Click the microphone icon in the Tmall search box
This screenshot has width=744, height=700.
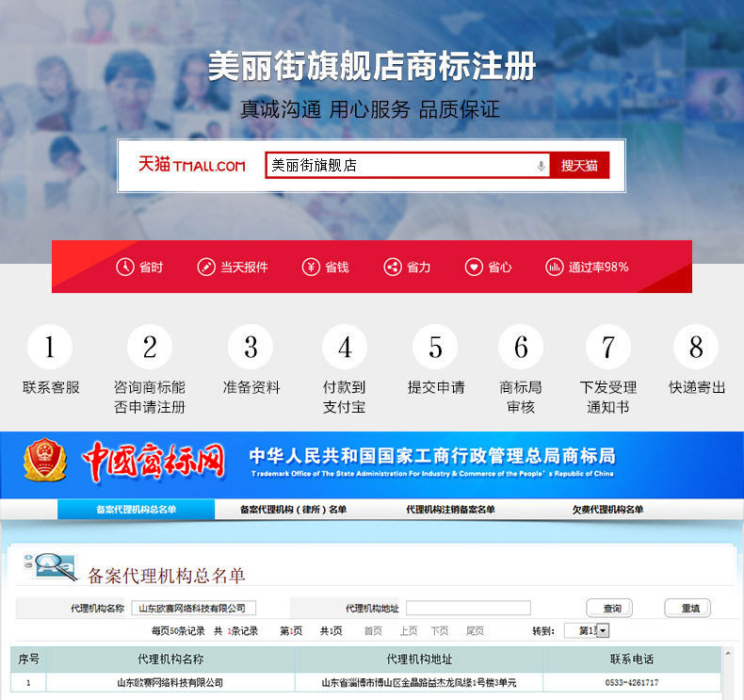tap(541, 166)
